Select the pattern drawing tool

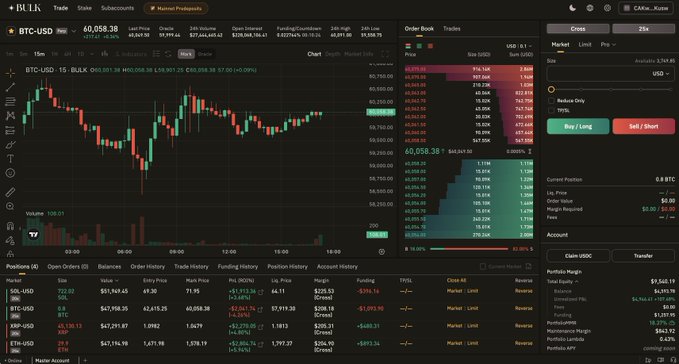[10, 116]
